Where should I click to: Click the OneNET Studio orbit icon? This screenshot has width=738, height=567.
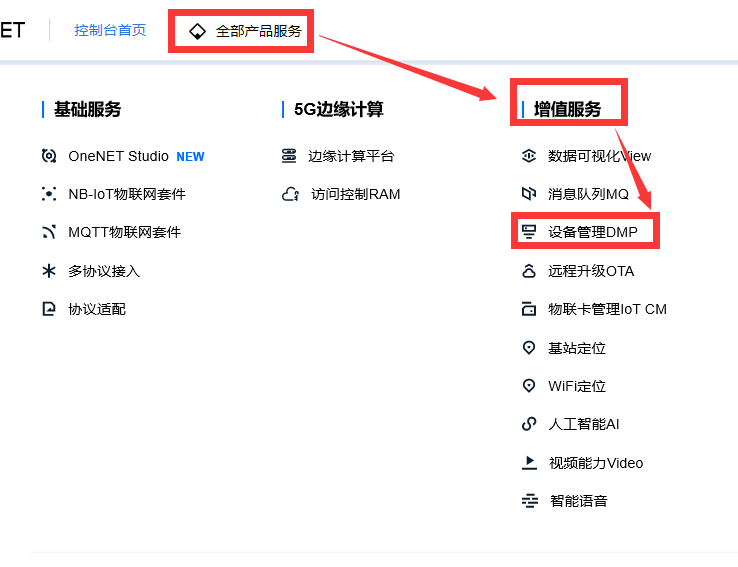(x=49, y=156)
